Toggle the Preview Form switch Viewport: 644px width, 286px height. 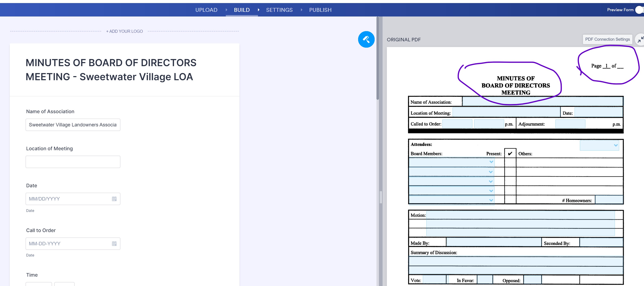(x=639, y=10)
